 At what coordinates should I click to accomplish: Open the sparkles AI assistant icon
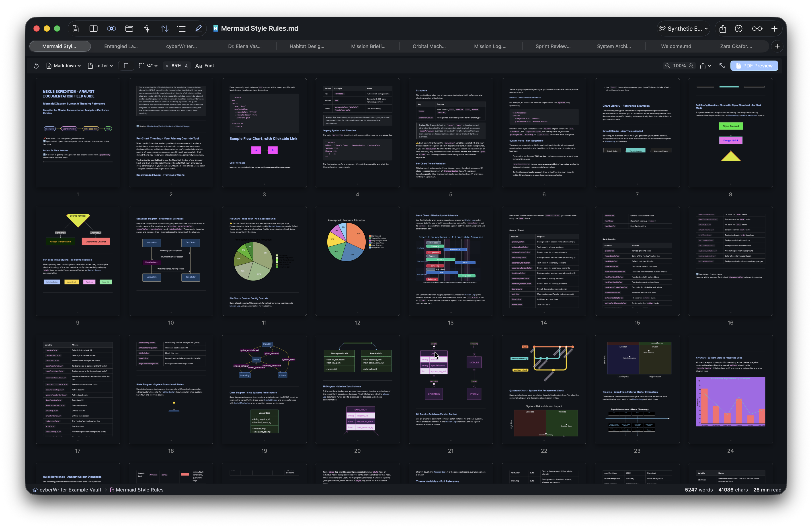pos(147,29)
